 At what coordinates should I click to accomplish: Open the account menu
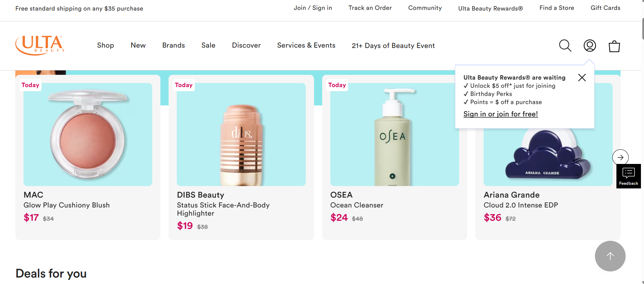pyautogui.click(x=590, y=46)
